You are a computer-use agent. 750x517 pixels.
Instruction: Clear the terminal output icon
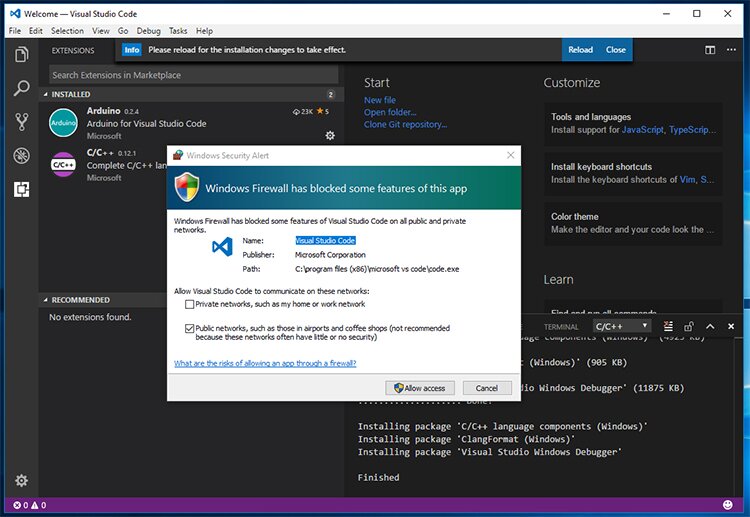point(668,326)
